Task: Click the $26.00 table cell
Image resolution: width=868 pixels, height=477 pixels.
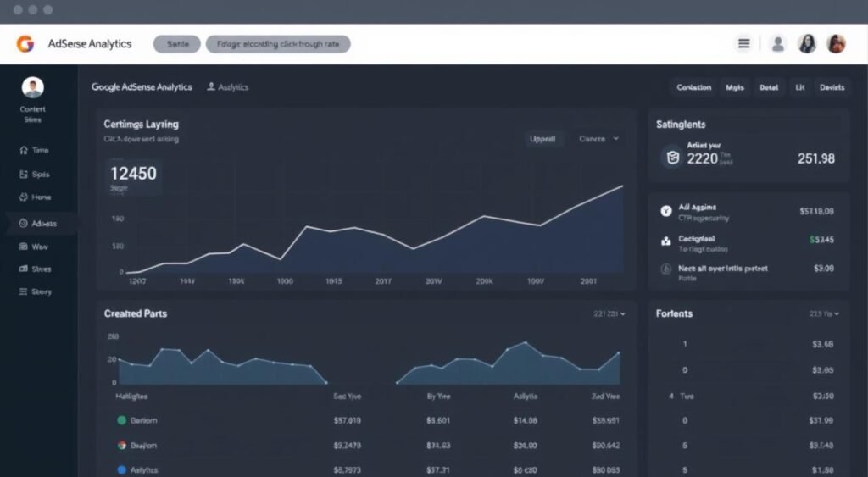Action: [x=526, y=446]
